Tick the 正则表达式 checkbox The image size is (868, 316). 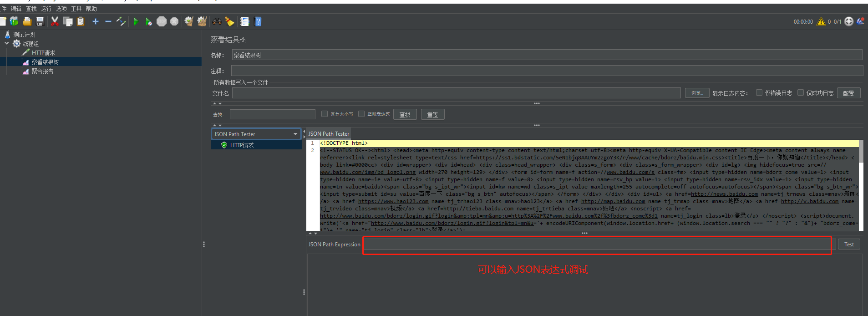coord(361,114)
